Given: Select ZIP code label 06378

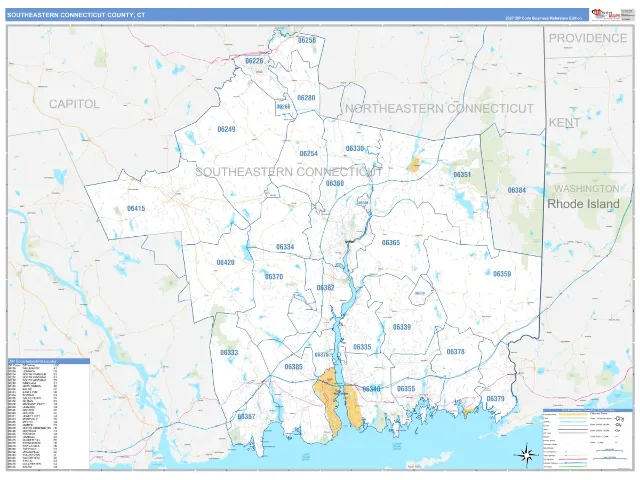Looking at the screenshot, I should [456, 351].
